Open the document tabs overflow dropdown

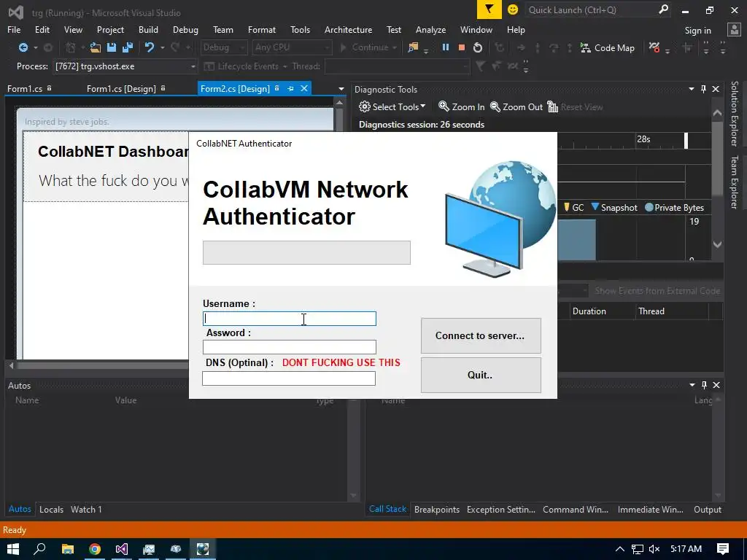coord(341,89)
